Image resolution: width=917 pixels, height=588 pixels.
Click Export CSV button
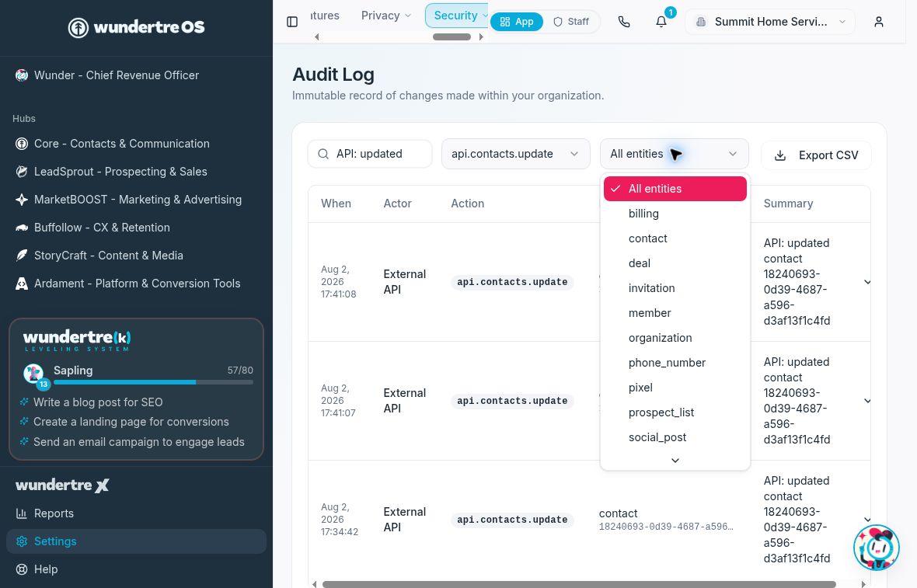(816, 155)
